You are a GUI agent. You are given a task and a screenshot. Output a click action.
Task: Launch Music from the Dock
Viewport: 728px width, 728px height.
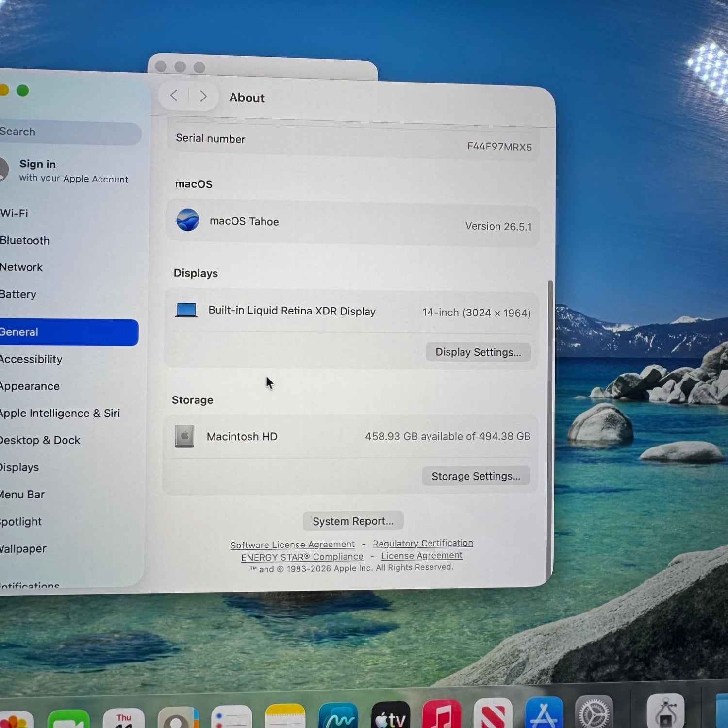442,714
